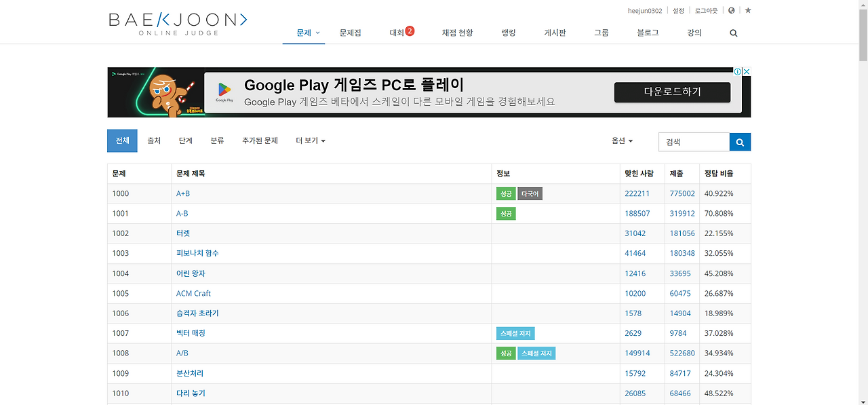Dismiss the ad with its X icon

click(x=747, y=71)
